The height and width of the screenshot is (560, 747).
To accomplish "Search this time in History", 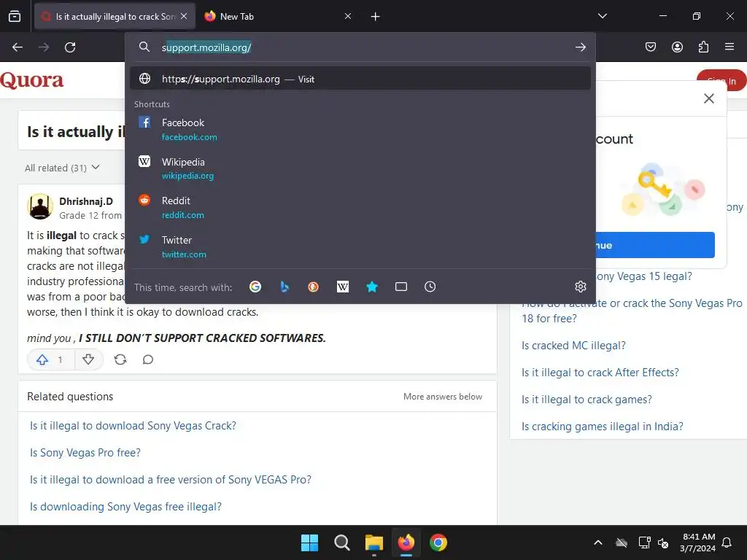I will 430,287.
